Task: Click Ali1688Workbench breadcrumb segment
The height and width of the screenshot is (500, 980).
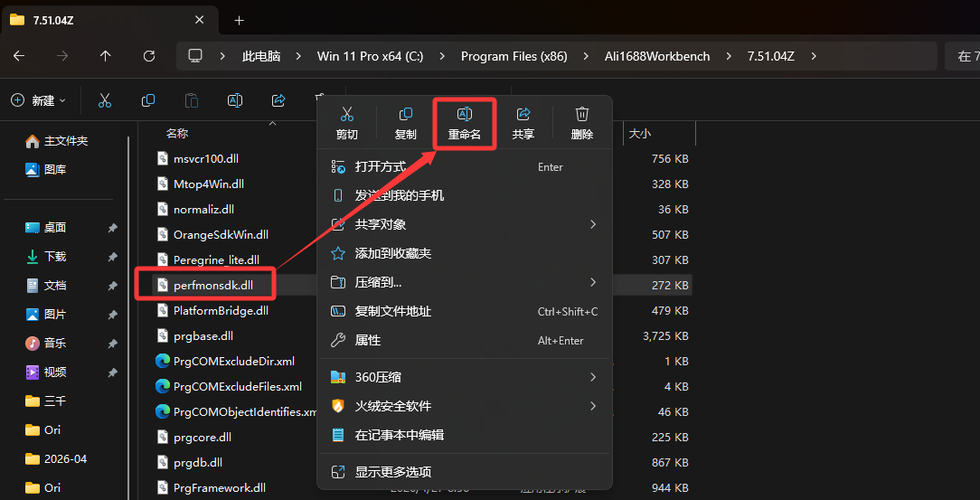Action: coord(656,56)
